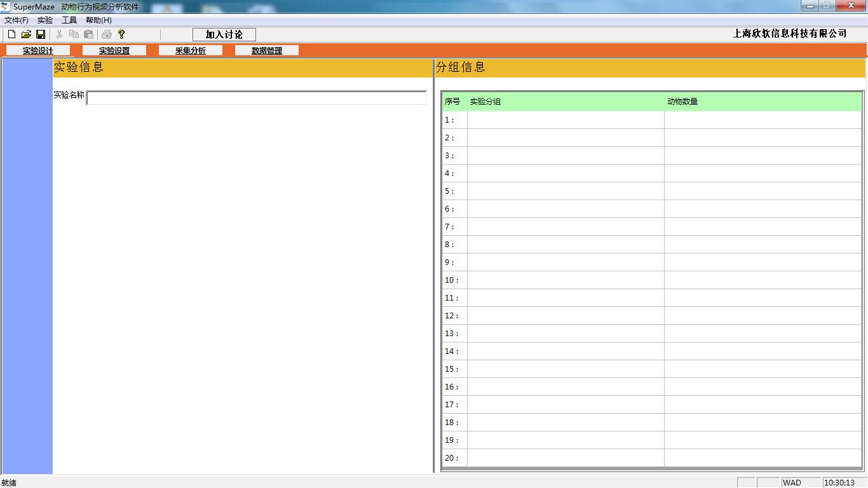Click the 实验分组 cell in row 16

click(566, 387)
